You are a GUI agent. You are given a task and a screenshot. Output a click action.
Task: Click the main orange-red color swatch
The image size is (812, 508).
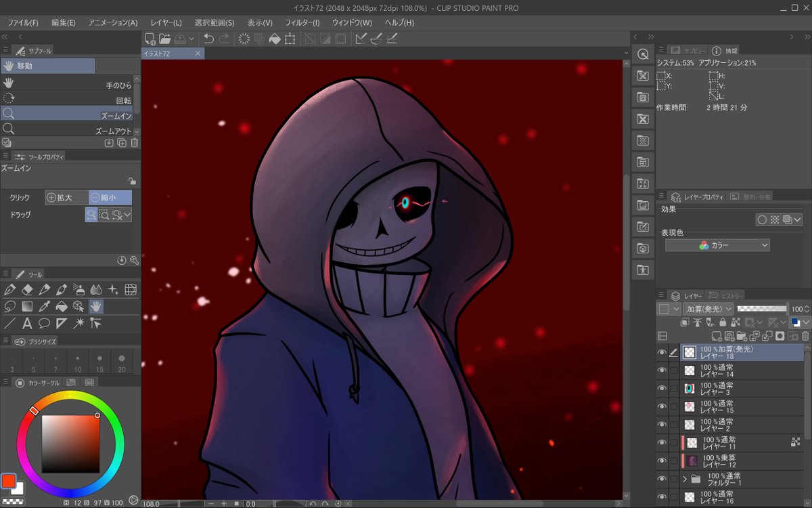(8, 480)
